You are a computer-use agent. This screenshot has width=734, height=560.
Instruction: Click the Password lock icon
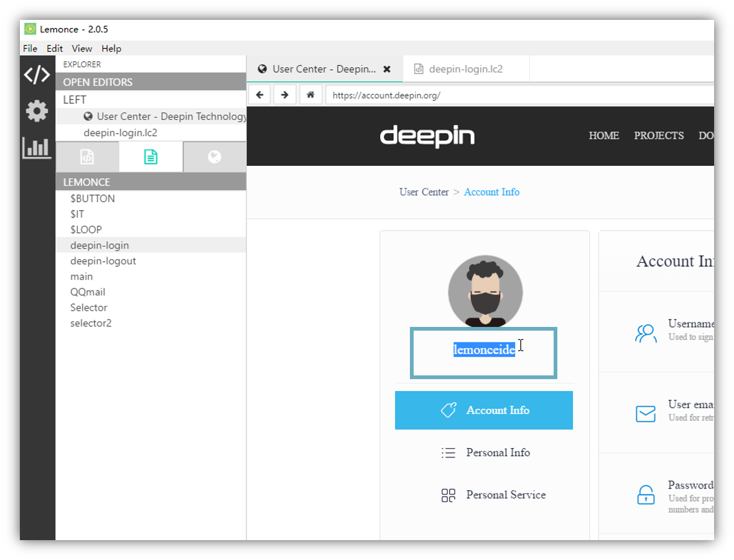pyautogui.click(x=646, y=495)
